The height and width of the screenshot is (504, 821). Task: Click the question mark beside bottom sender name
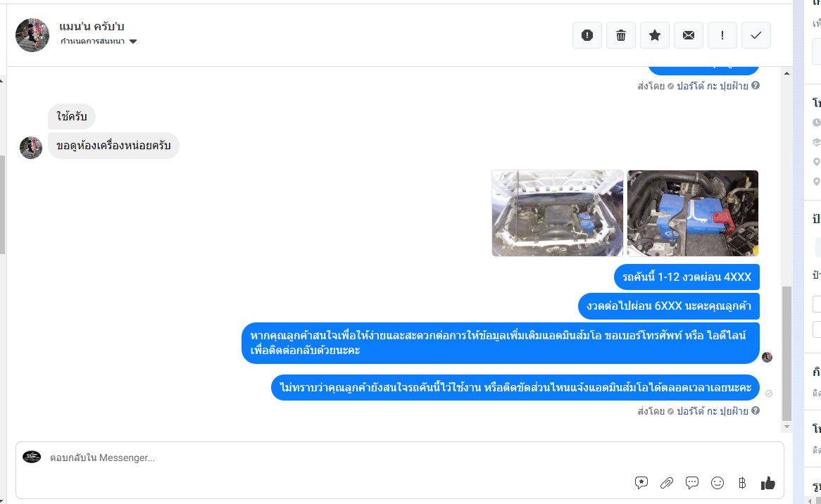[x=756, y=411]
